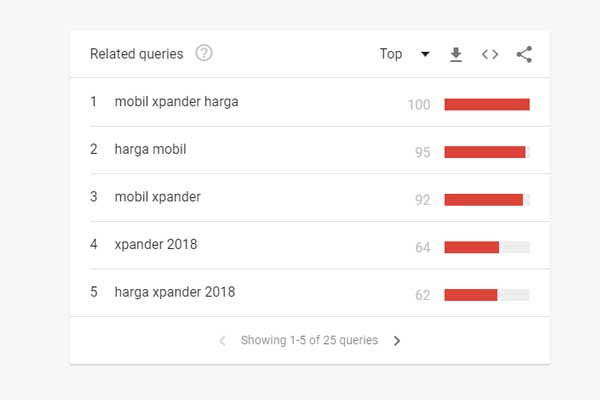Download related queries as CSV
This screenshot has width=600, height=400.
[x=456, y=54]
